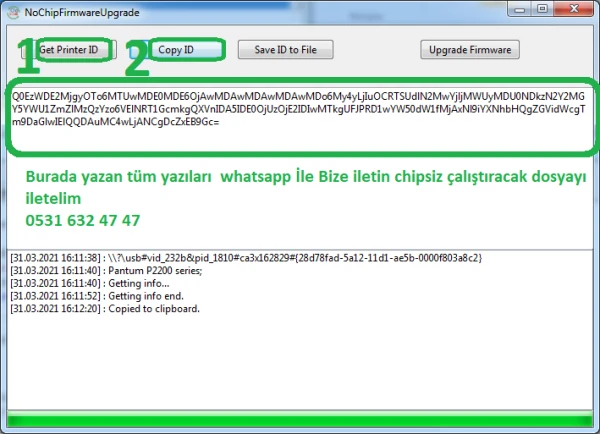
Task: Start the Upgrade Firmware button
Action: click(469, 49)
